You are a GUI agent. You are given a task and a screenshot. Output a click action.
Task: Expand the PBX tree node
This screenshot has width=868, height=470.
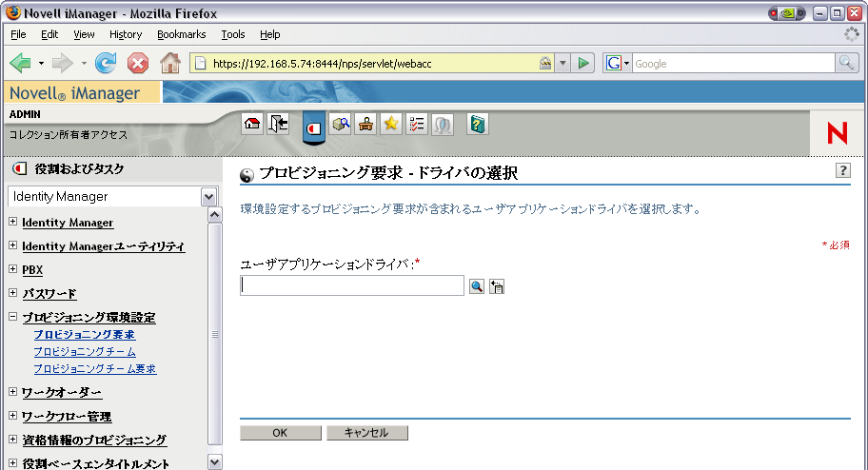point(12,269)
